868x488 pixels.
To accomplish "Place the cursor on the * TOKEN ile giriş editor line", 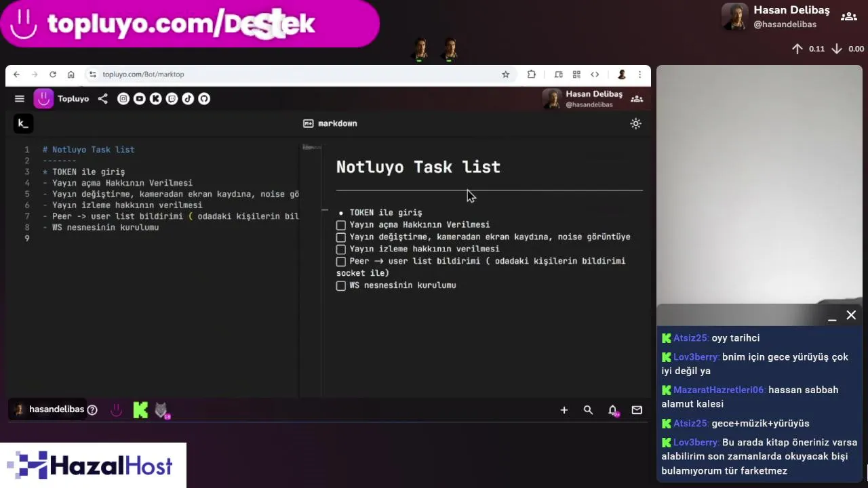I will (83, 172).
